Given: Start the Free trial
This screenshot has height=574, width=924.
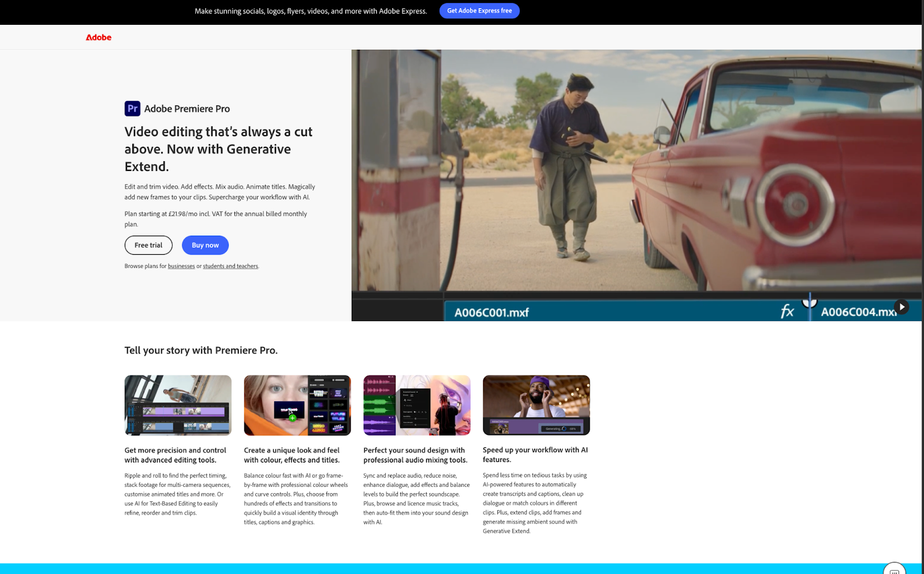Looking at the screenshot, I should pos(148,245).
